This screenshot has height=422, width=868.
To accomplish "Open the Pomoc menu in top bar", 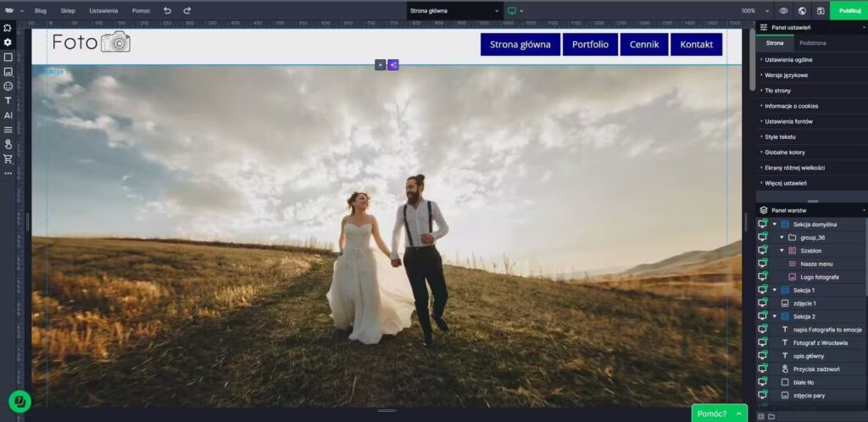I will point(142,10).
